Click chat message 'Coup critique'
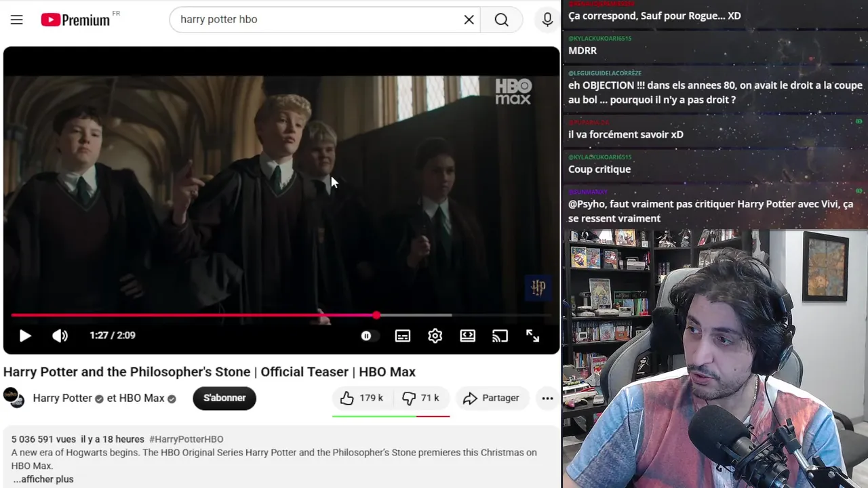This screenshot has height=488, width=868. (599, 169)
